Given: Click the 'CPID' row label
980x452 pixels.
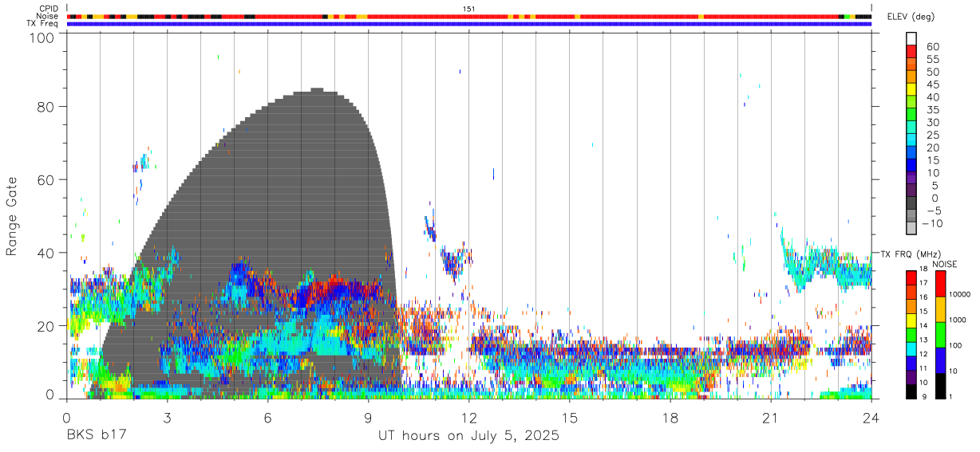Looking at the screenshot, I should click(x=49, y=8).
